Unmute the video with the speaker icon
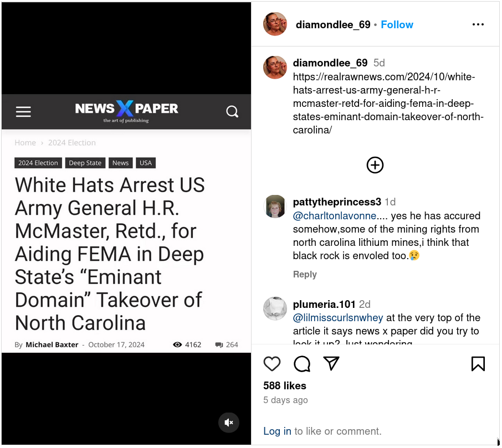This screenshot has width=502, height=448. tap(229, 423)
